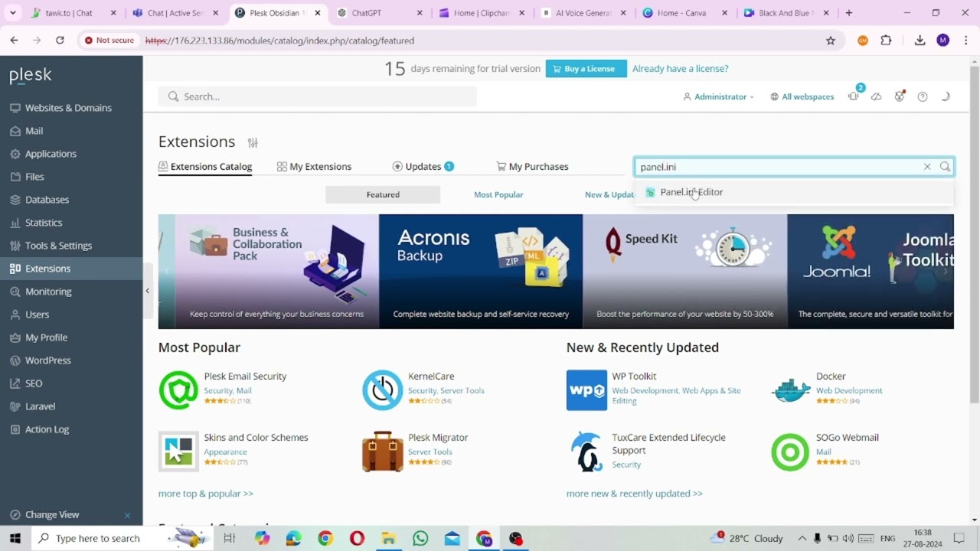The image size is (980, 551).
Task: Collapse the sidebar with the arrow handle
Action: (x=147, y=291)
